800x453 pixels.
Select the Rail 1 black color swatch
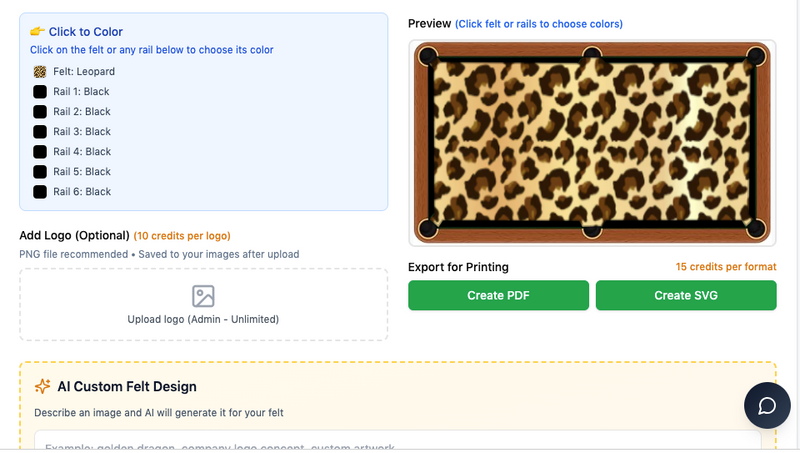tap(40, 92)
